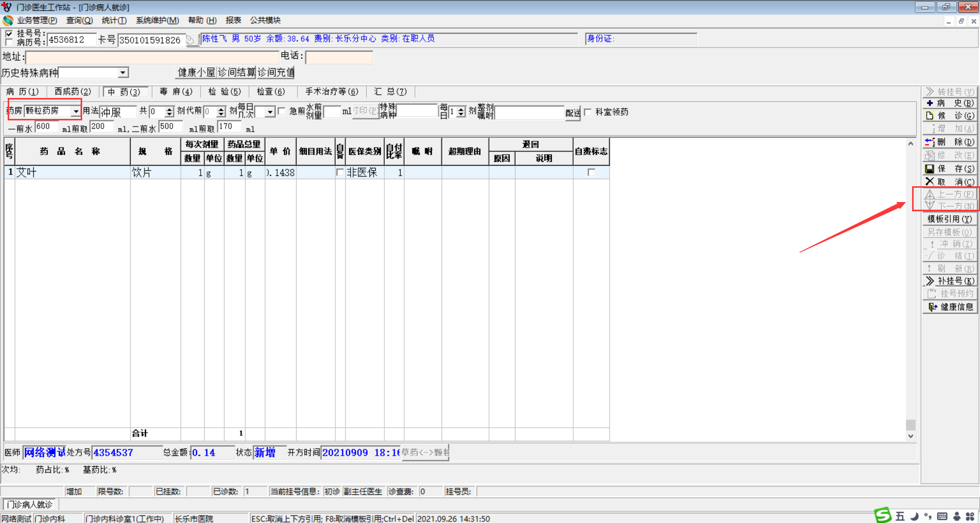Image resolution: width=980 pixels, height=523 pixels.
Task: Decrease the 共 dose count spinner
Action: (169, 114)
